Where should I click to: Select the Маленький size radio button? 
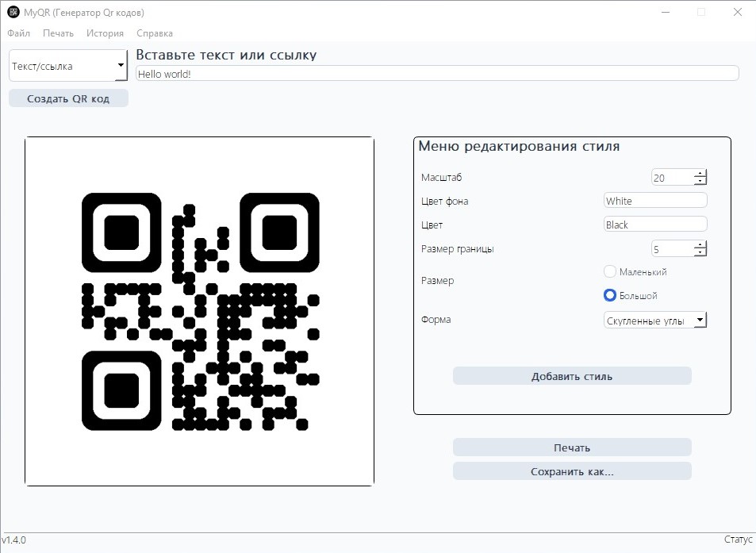pyautogui.click(x=610, y=271)
